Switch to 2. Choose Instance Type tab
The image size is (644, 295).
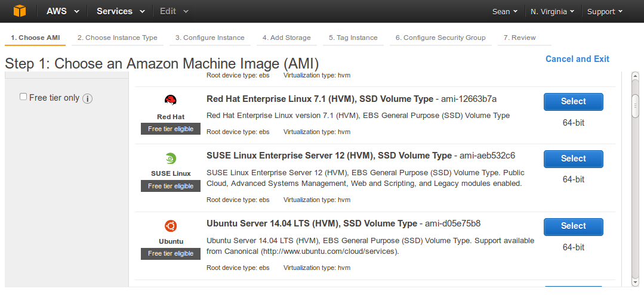click(118, 38)
